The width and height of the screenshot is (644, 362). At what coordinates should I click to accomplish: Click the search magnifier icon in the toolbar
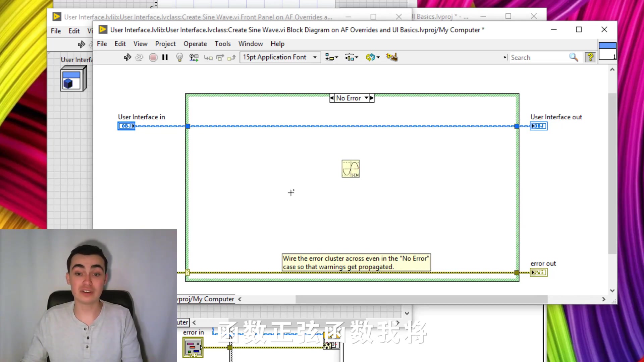tap(574, 57)
